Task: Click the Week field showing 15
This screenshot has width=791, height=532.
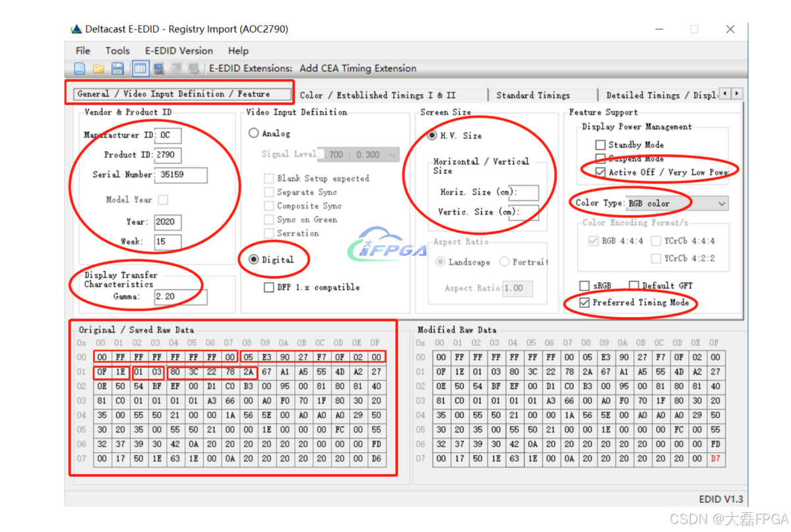Action: pyautogui.click(x=168, y=241)
